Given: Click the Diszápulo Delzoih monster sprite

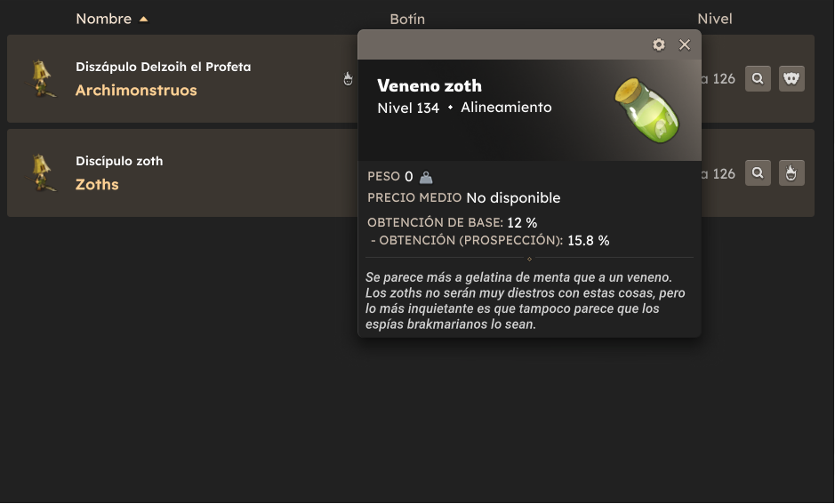Looking at the screenshot, I should pyautogui.click(x=42, y=79).
